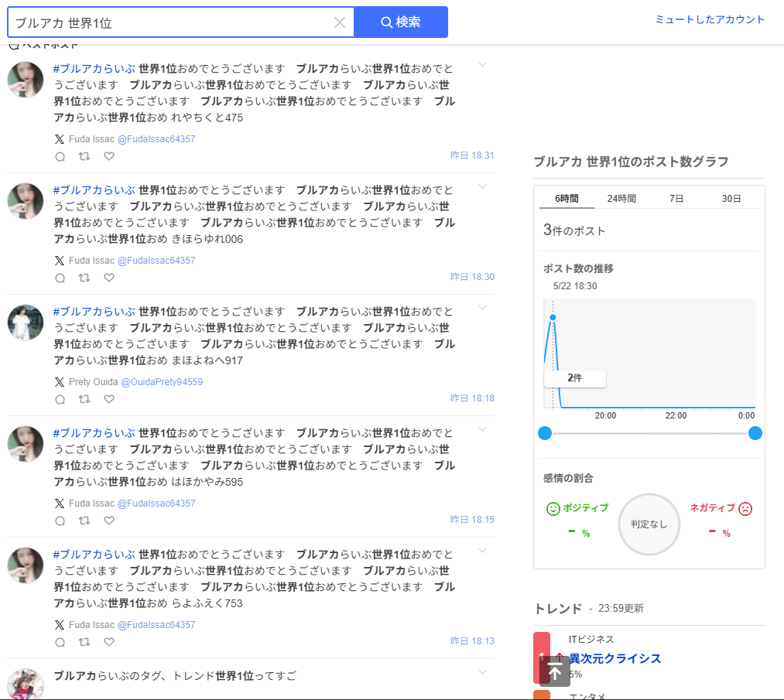Expand the menu chevron on the らよふえく753 post
Screen dimensions: 784x700
[482, 551]
